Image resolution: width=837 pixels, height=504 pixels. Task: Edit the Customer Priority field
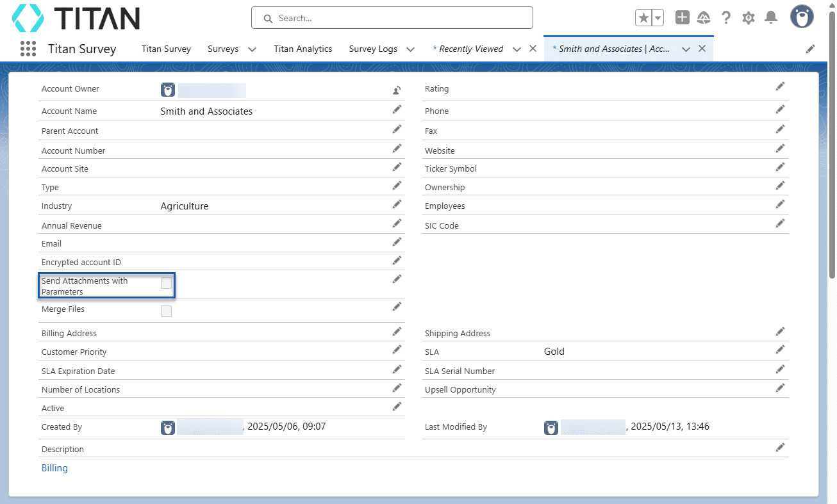click(397, 350)
